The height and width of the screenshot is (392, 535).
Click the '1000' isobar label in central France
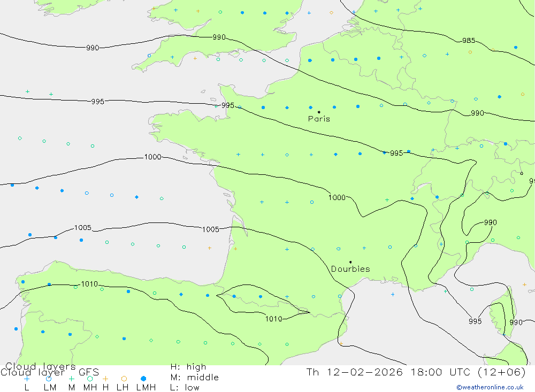click(x=337, y=197)
